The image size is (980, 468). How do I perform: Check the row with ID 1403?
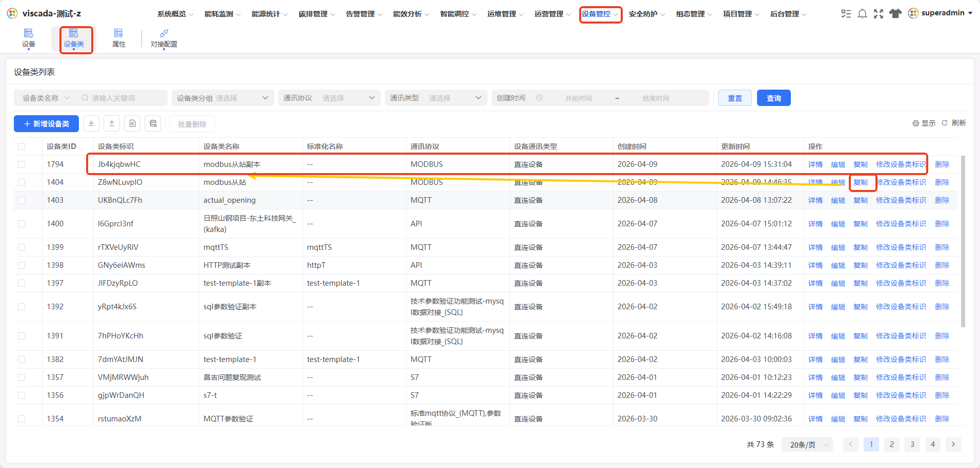pos(22,200)
